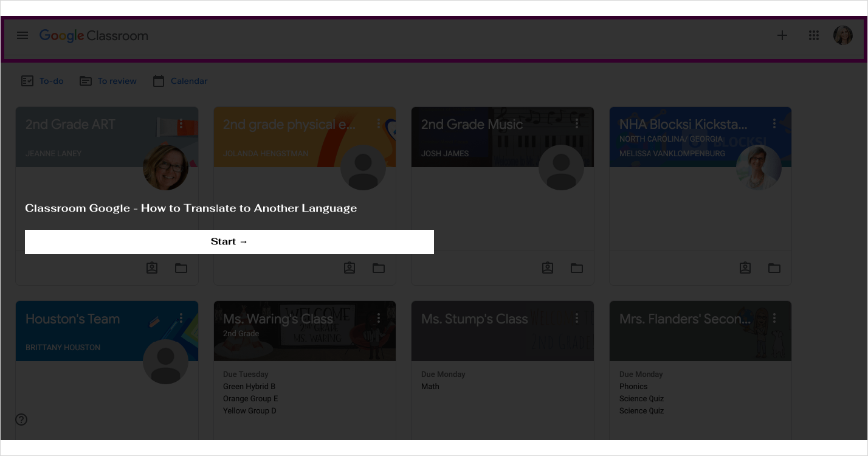Click the avatar on 2nd Grade Music card
The height and width of the screenshot is (456, 868).
pyautogui.click(x=561, y=167)
